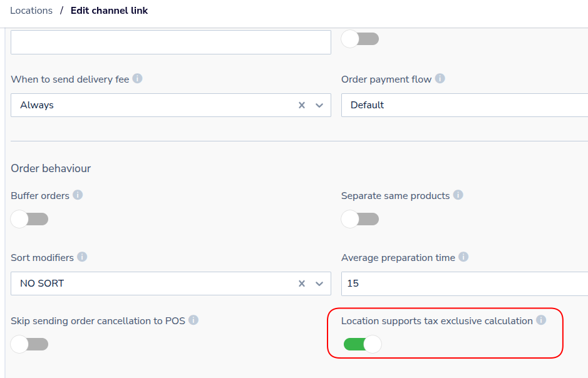The width and height of the screenshot is (588, 378).
Task: Clear the Always delivery fee selection
Action: 301,105
